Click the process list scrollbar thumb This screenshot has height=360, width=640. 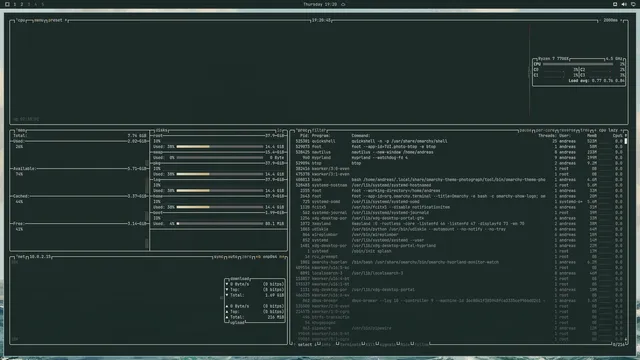[626, 141]
